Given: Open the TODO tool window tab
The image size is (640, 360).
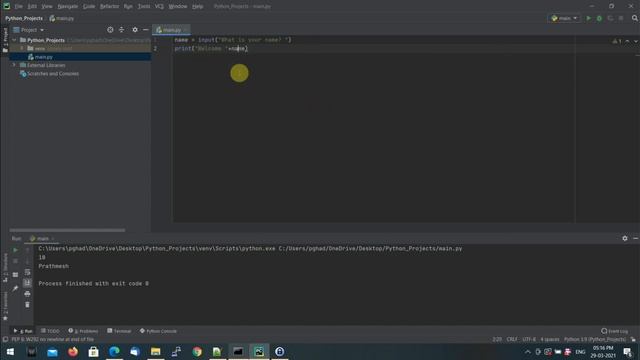Looking at the screenshot, I should coord(50,331).
